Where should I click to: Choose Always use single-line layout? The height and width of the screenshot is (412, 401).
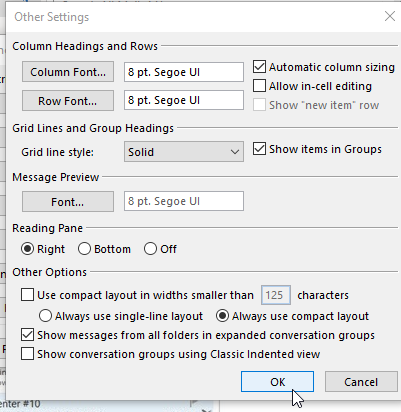(45, 316)
